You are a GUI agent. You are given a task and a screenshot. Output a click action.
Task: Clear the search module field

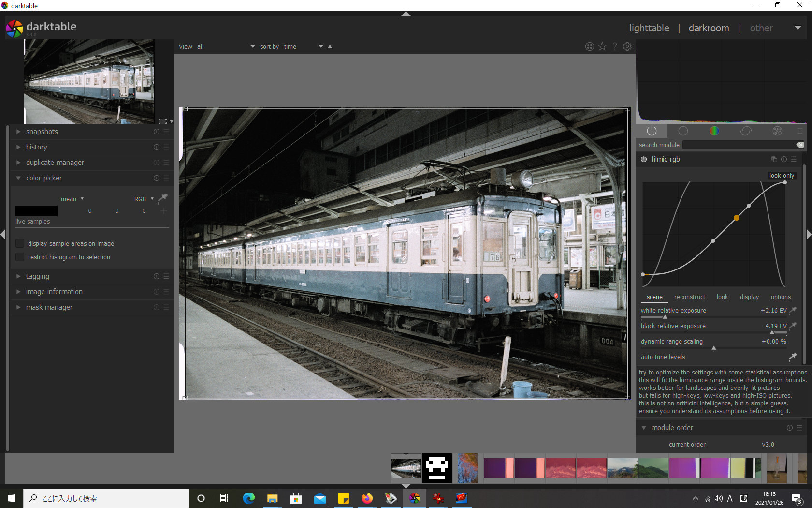(800, 145)
